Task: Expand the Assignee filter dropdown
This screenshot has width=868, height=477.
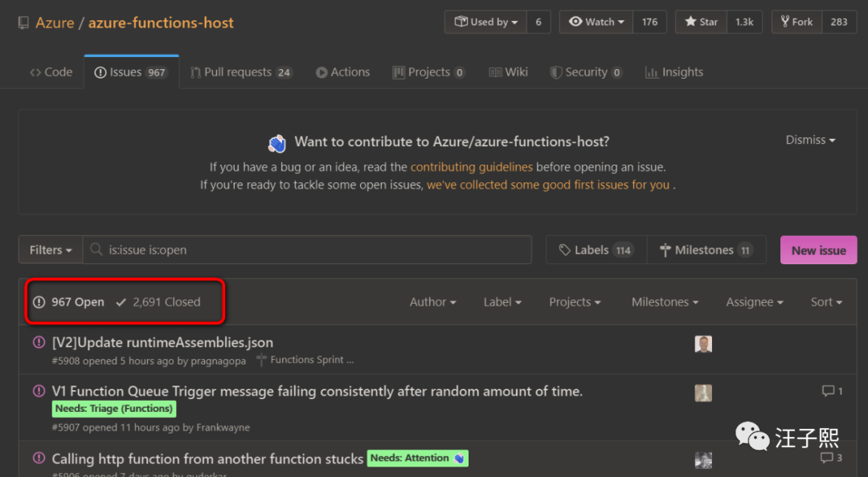Action: coord(755,302)
